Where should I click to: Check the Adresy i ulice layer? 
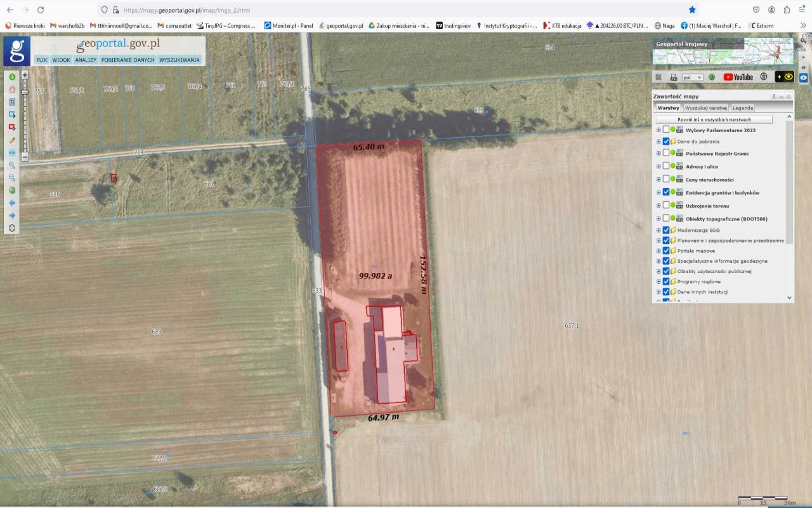coord(665,166)
